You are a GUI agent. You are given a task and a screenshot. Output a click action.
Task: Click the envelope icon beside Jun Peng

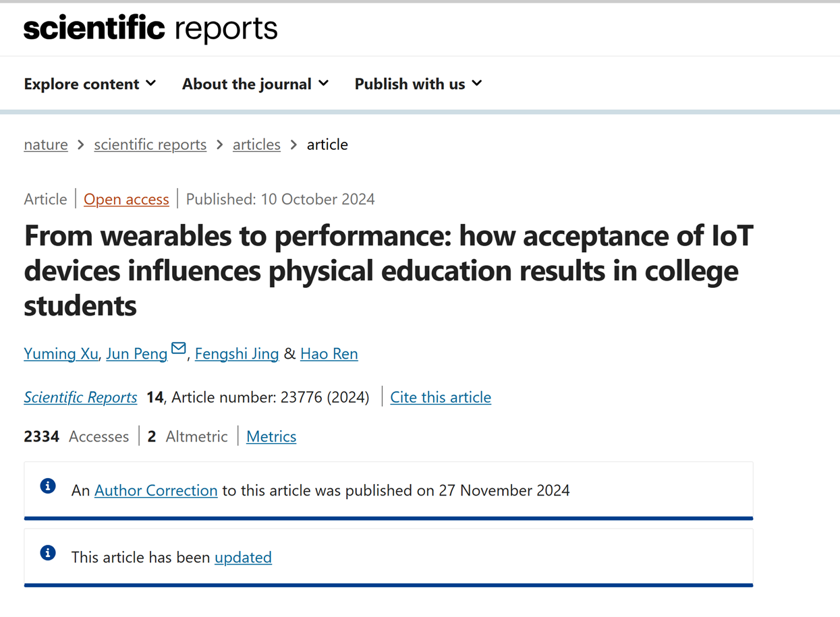pos(178,349)
